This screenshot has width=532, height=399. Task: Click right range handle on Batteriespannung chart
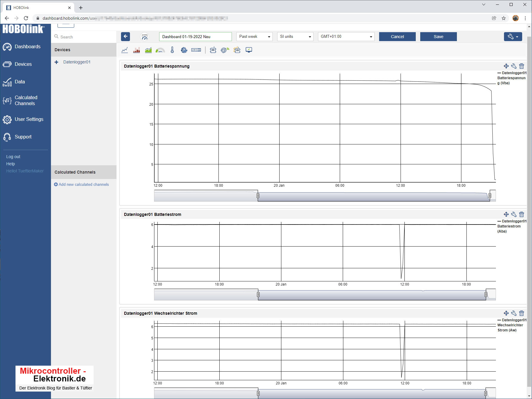click(490, 196)
